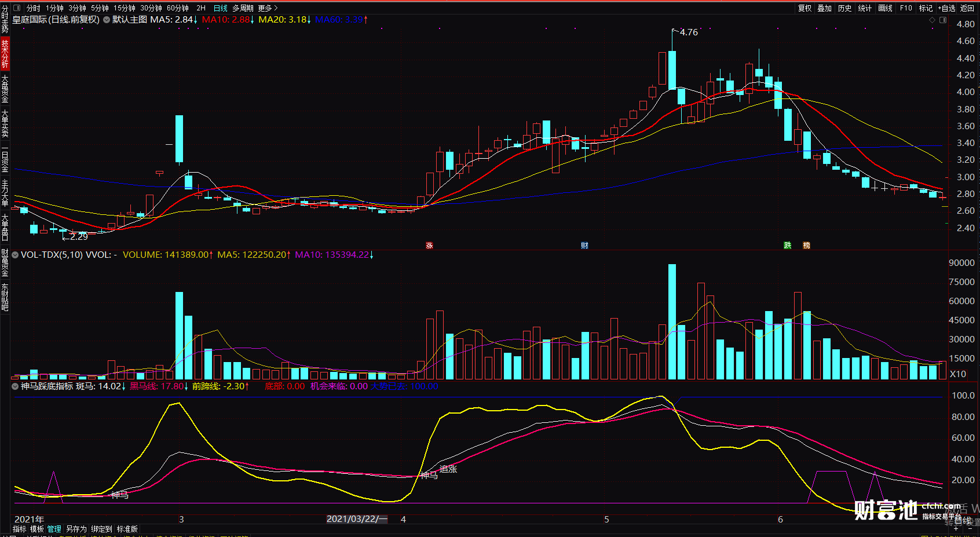Image resolution: width=980 pixels, height=537 pixels.
Task: Click the 默认主图 label
Action: pos(130,20)
